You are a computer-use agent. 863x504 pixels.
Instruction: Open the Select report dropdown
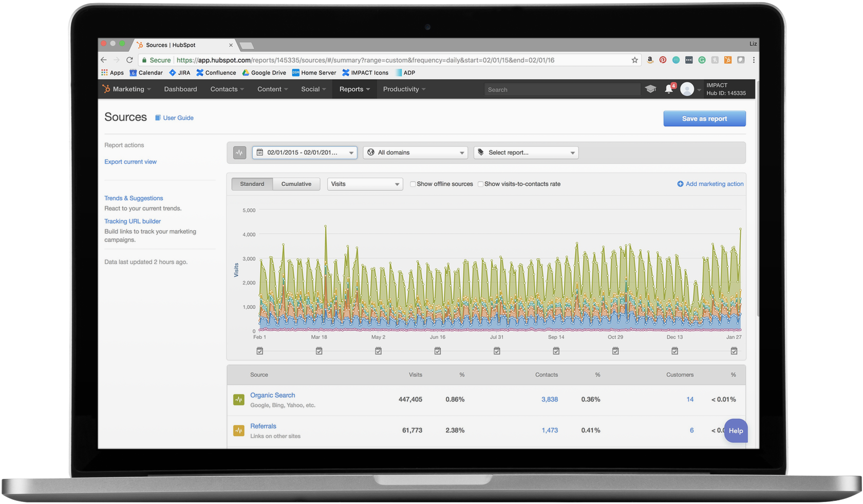(x=526, y=153)
